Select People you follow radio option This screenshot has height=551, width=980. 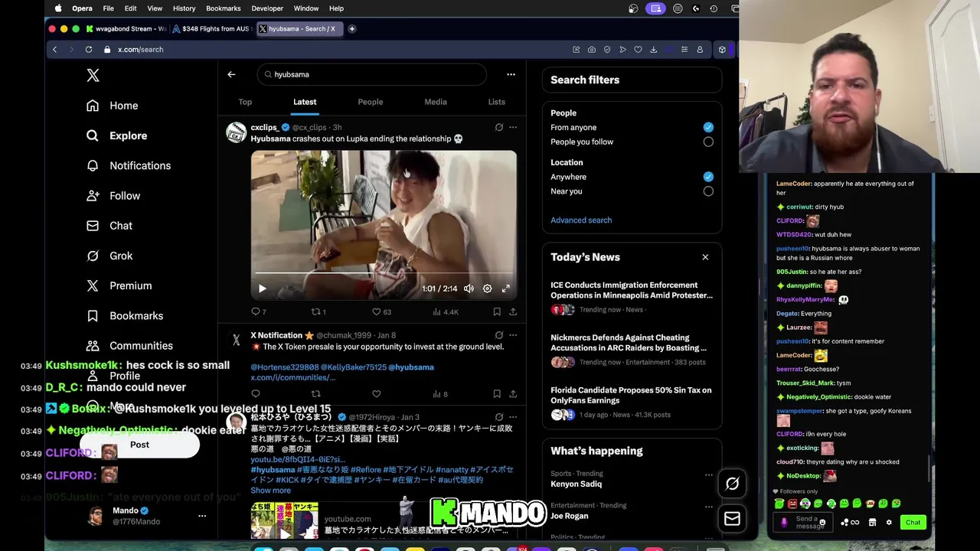tap(708, 142)
